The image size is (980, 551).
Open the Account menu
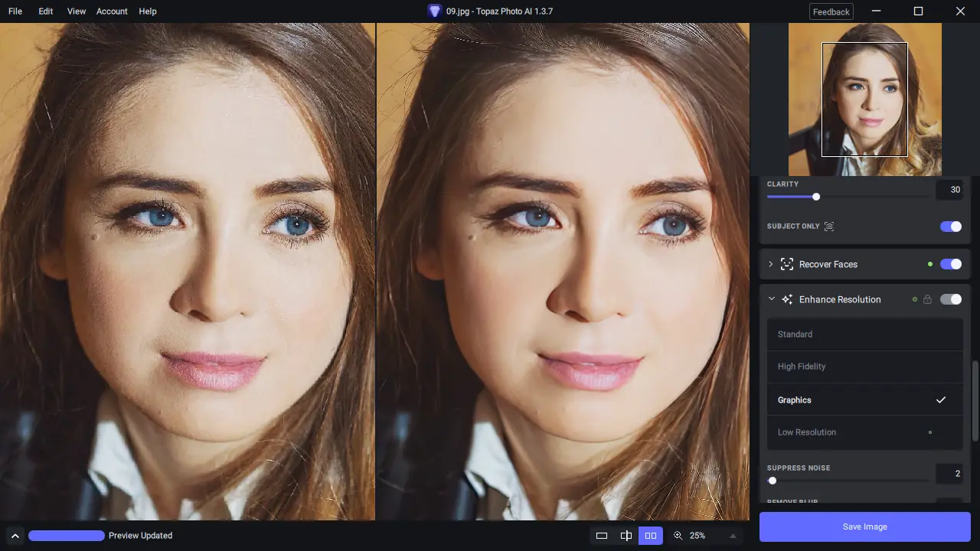pyautogui.click(x=112, y=11)
